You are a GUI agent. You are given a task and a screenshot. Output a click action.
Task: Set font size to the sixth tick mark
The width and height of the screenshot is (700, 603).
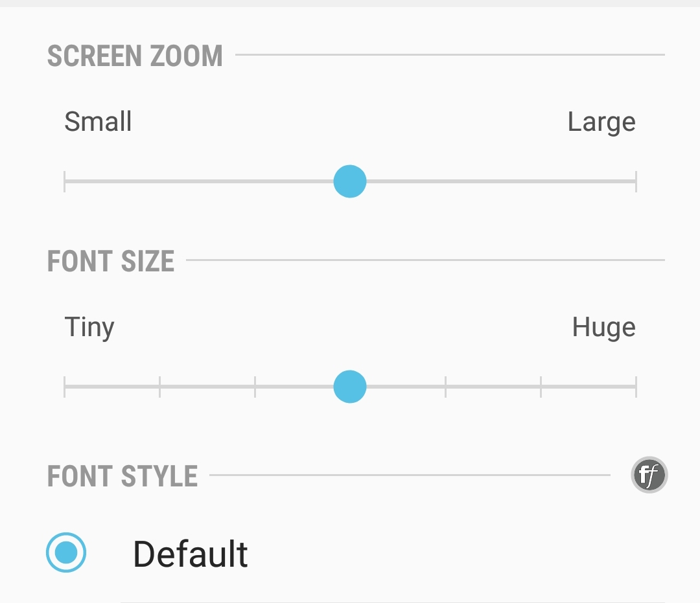click(x=541, y=387)
